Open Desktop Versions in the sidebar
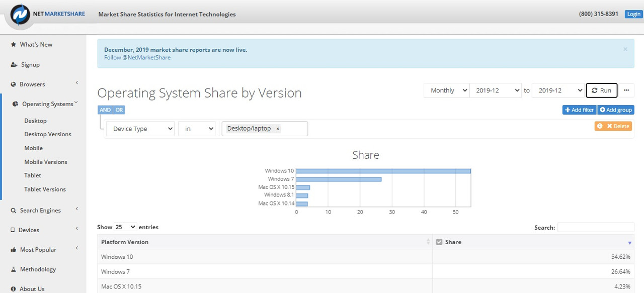 pyautogui.click(x=48, y=134)
